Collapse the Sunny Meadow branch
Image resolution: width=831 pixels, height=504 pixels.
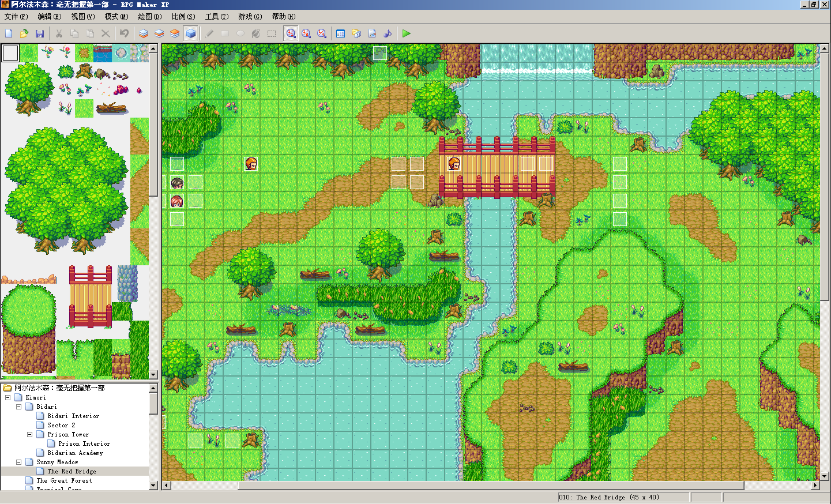click(19, 462)
